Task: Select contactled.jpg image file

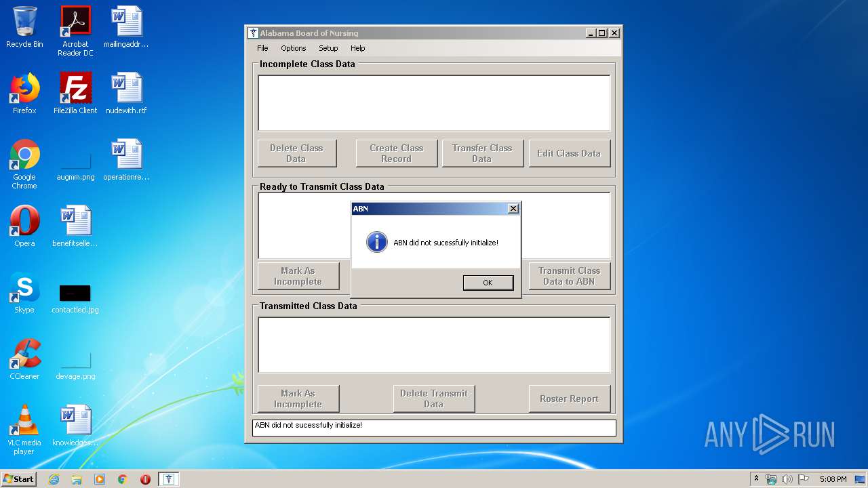Action: coord(75,298)
